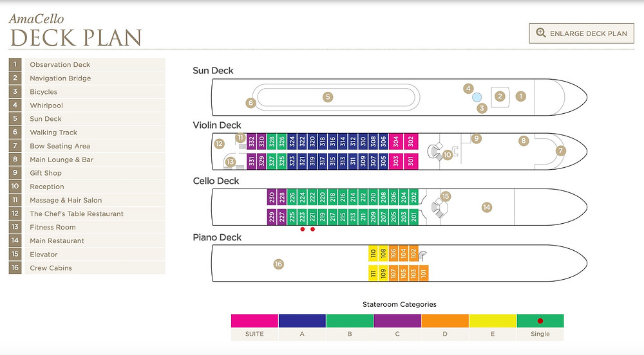
Task: Click the purple category C swatch
Action: pos(397,320)
